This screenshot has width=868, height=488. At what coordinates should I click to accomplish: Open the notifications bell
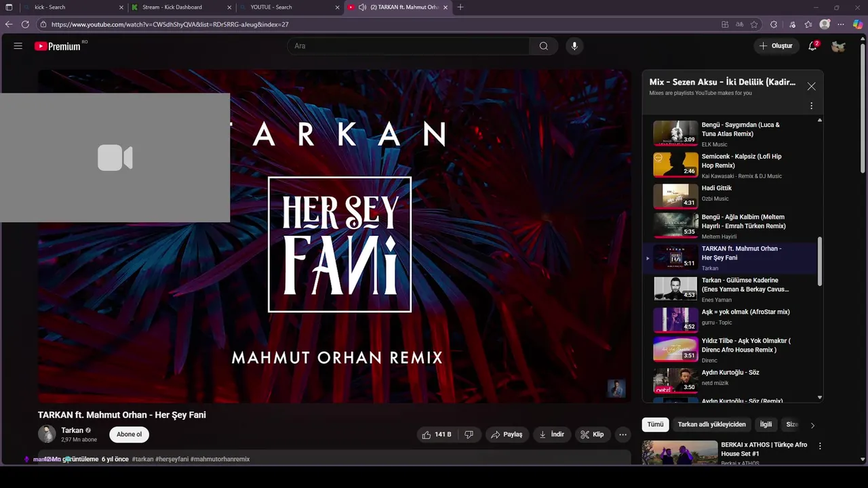coord(812,46)
